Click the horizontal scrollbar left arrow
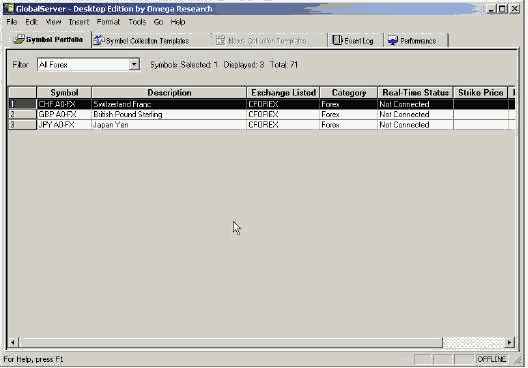Screen dimensions: 528x368 pyautogui.click(x=12, y=342)
